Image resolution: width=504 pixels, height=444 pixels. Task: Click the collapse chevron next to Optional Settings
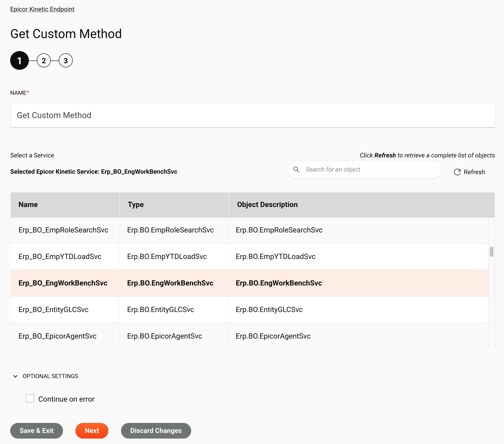click(x=15, y=376)
